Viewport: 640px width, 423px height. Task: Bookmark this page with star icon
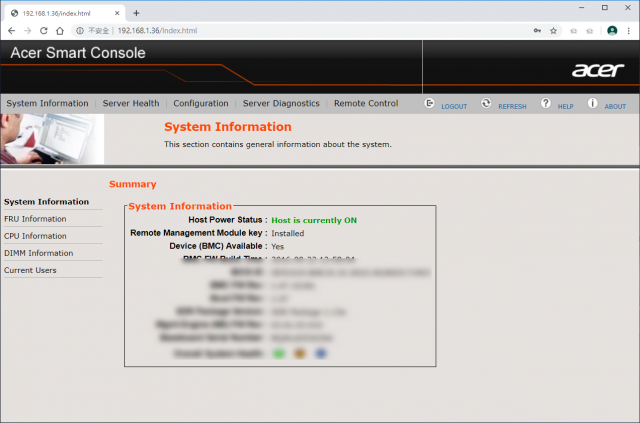tap(553, 31)
